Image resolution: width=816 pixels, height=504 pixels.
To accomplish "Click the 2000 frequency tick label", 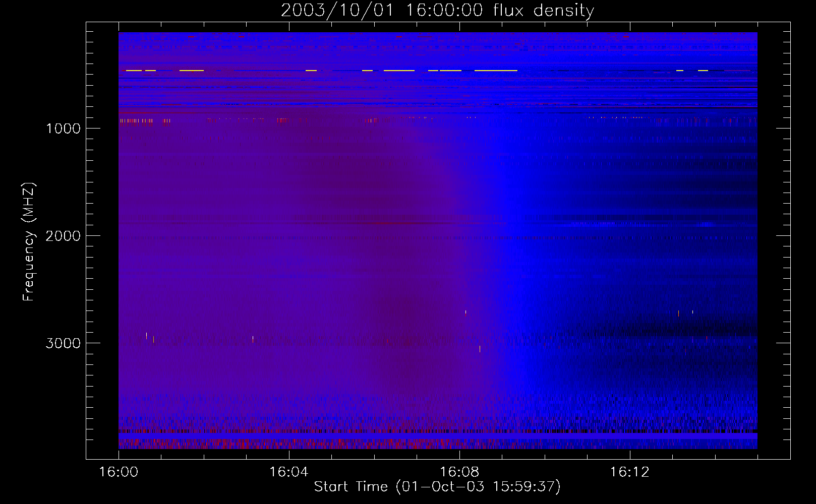I will tap(63, 236).
